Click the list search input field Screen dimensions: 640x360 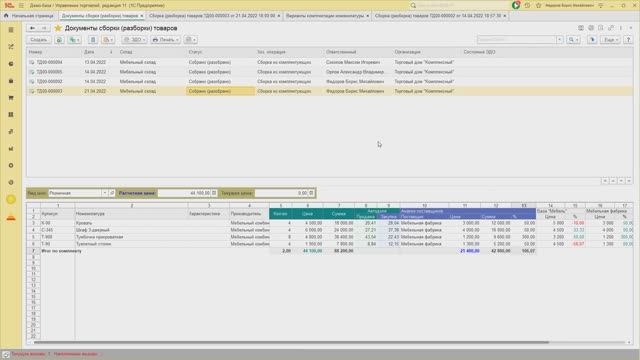516,40
